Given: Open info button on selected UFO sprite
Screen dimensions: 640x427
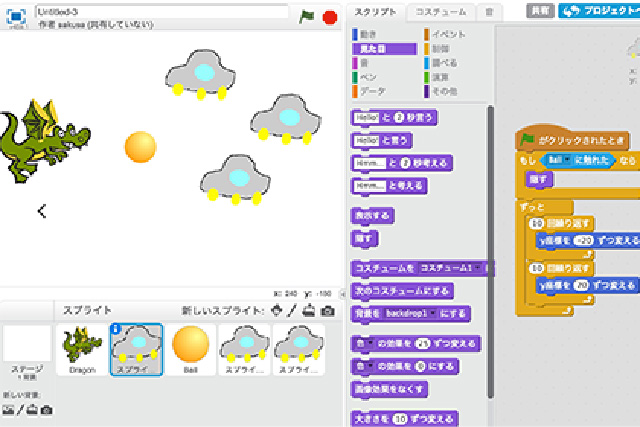Looking at the screenshot, I should pyautogui.click(x=116, y=329).
